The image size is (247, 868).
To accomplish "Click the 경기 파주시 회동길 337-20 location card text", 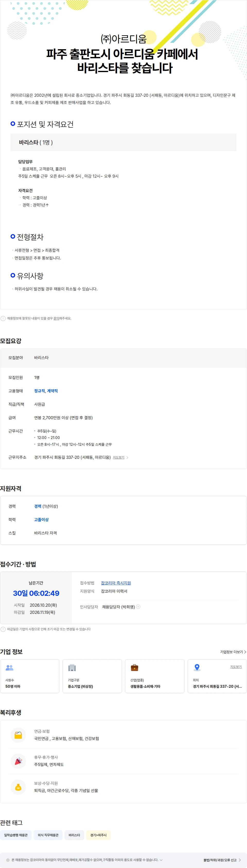I will coord(217,686).
